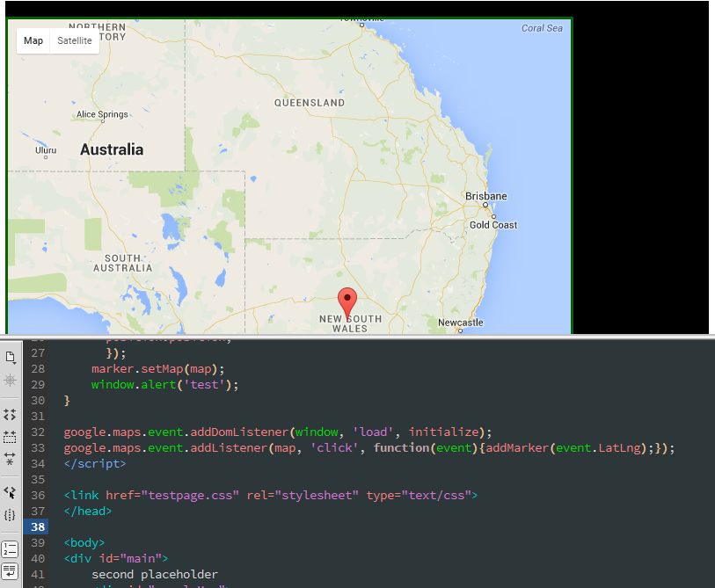Image resolution: width=715 pixels, height=588 pixels.
Task: Click the window.alert('test'); code line
Action: (164, 385)
